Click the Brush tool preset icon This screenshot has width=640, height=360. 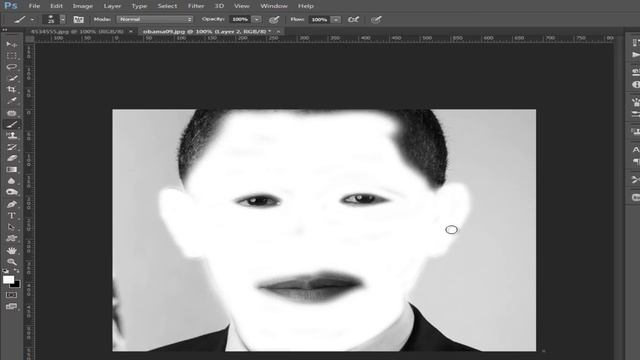point(20,19)
